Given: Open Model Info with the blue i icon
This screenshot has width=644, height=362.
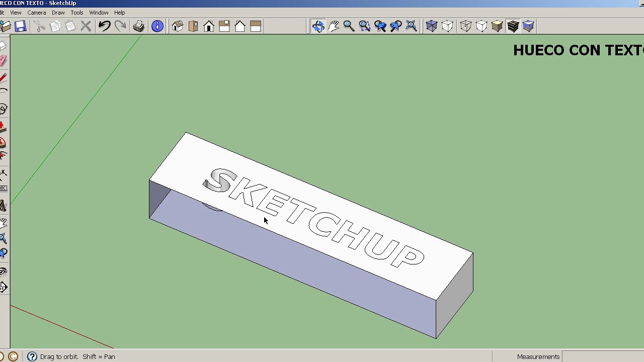Looking at the screenshot, I should click(x=157, y=26).
